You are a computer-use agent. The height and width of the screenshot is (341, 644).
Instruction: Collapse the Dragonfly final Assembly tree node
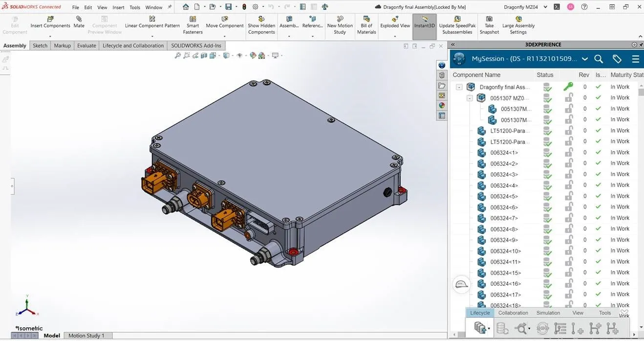coord(458,87)
